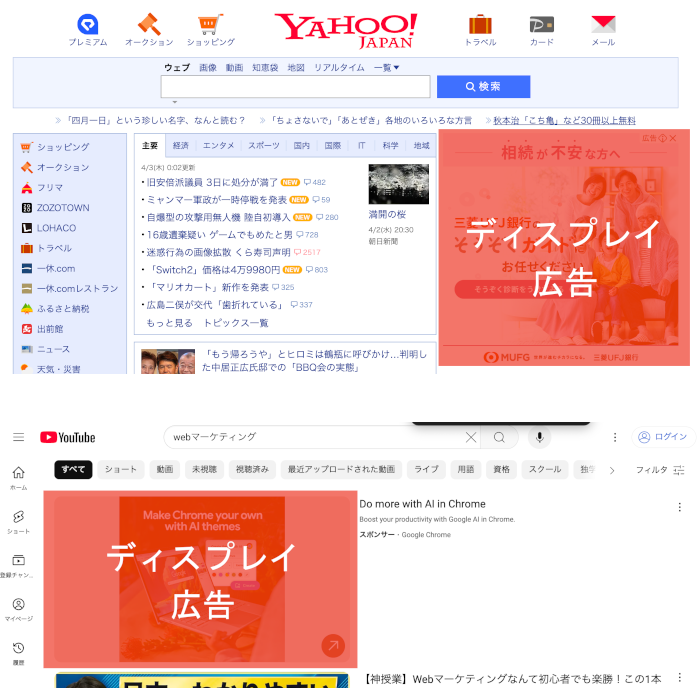The width and height of the screenshot is (700, 700).
Task: Open the Mail envelope icon
Action: pos(603,25)
